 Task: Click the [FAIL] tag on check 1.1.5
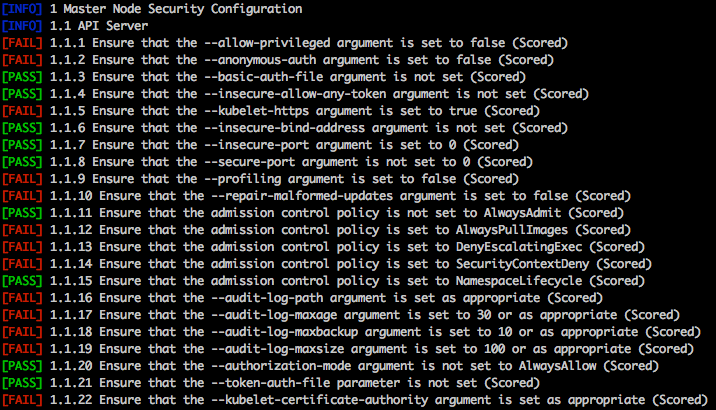click(x=22, y=110)
